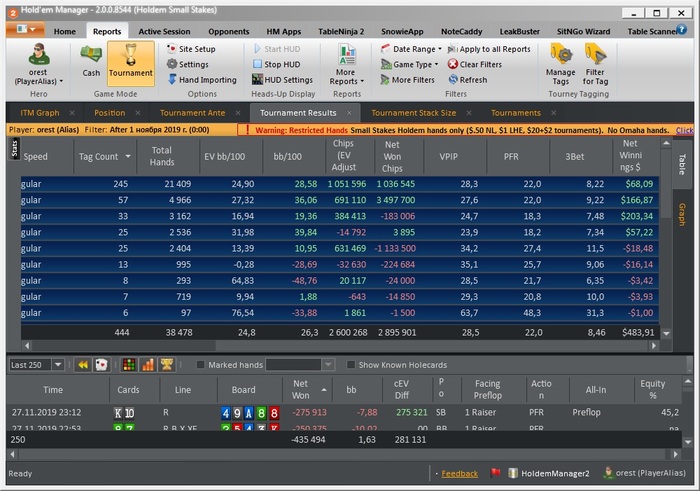Viewport: 700px width, 491px height.
Task: Open the More Reports menu
Action: click(346, 64)
